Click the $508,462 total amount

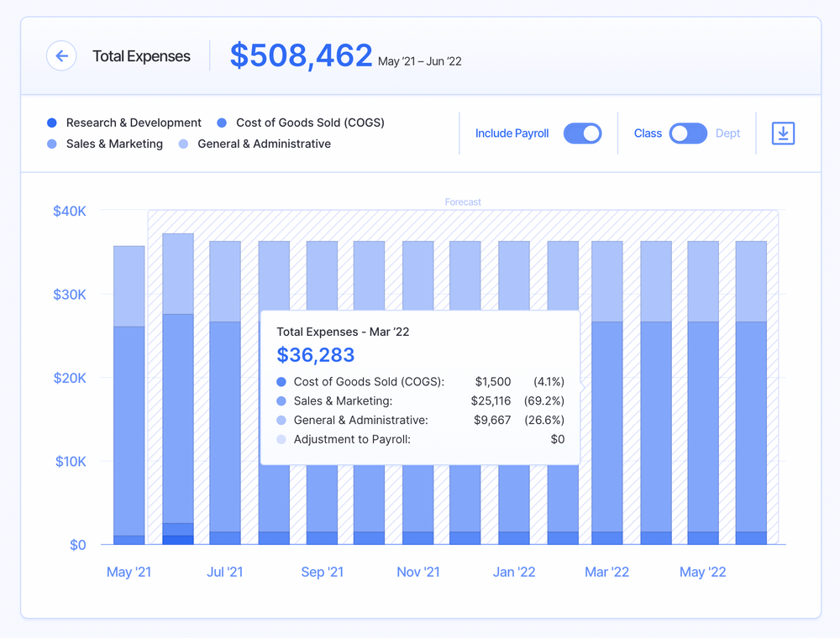pyautogui.click(x=301, y=55)
